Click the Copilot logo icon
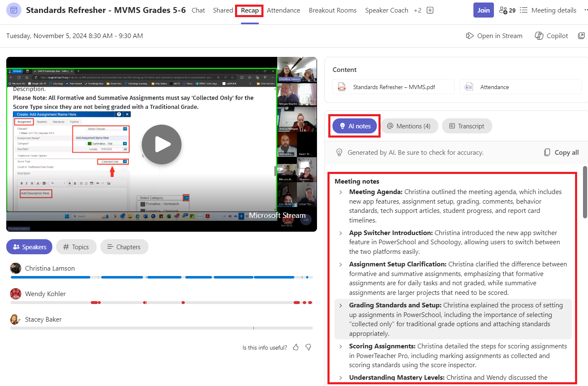588x386 pixels. (x=539, y=36)
